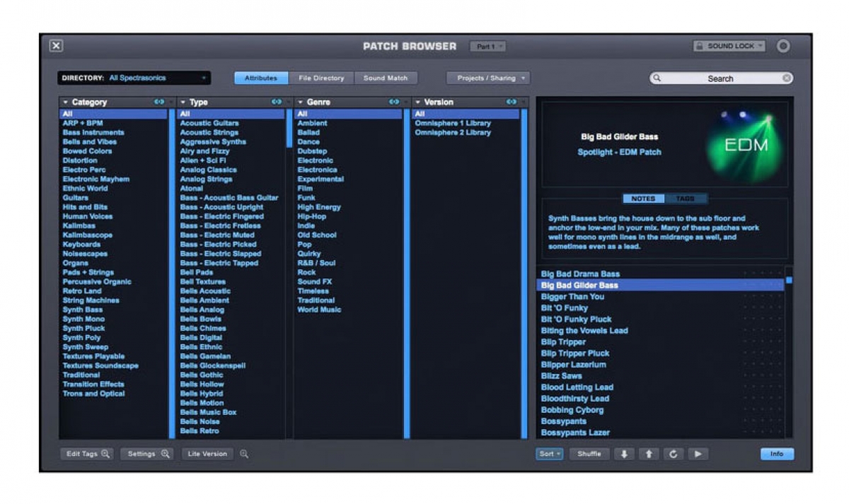Screen dimensions: 849x504
Task: Click the Spotlight - EDM Patch link text
Action: click(x=619, y=152)
